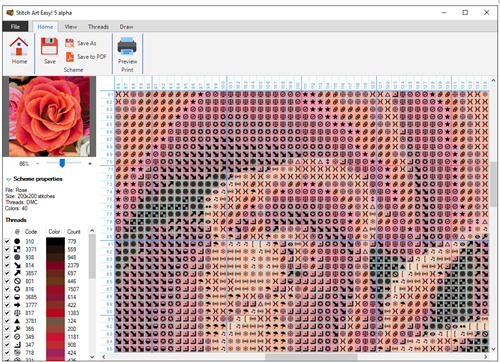
Task: Click the Save to PDF icon
Action: pyautogui.click(x=70, y=57)
